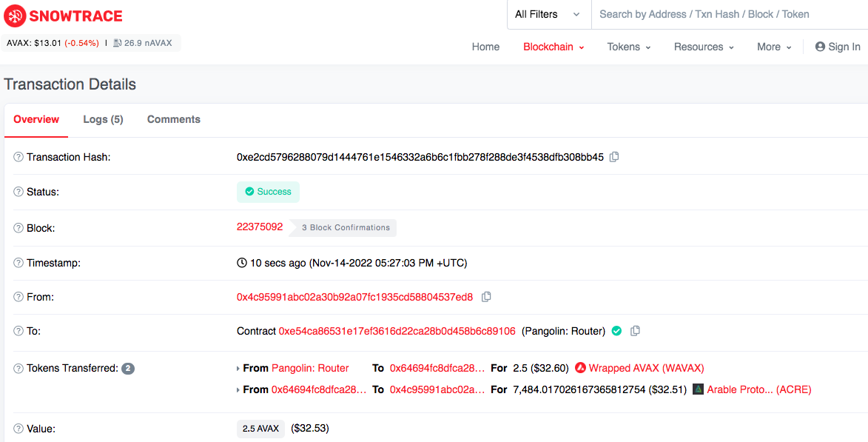Focus the address search input field
Screen dimensions: 868x442
[730, 14]
